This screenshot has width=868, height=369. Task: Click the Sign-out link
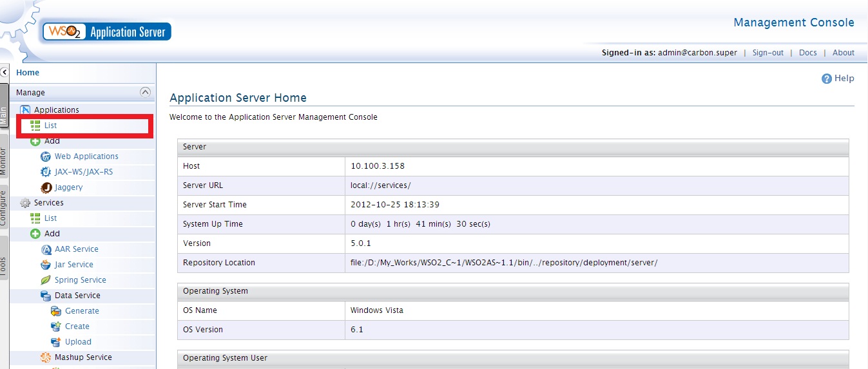pyautogui.click(x=767, y=53)
